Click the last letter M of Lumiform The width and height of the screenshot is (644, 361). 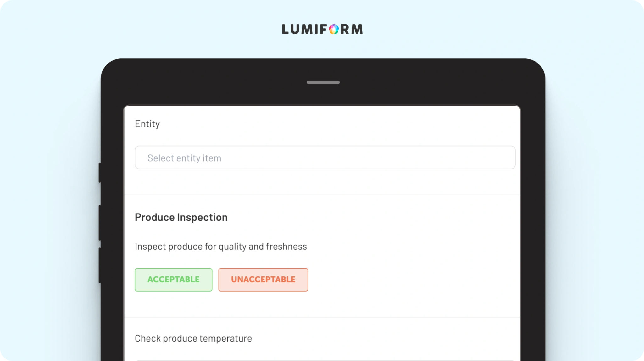click(357, 29)
